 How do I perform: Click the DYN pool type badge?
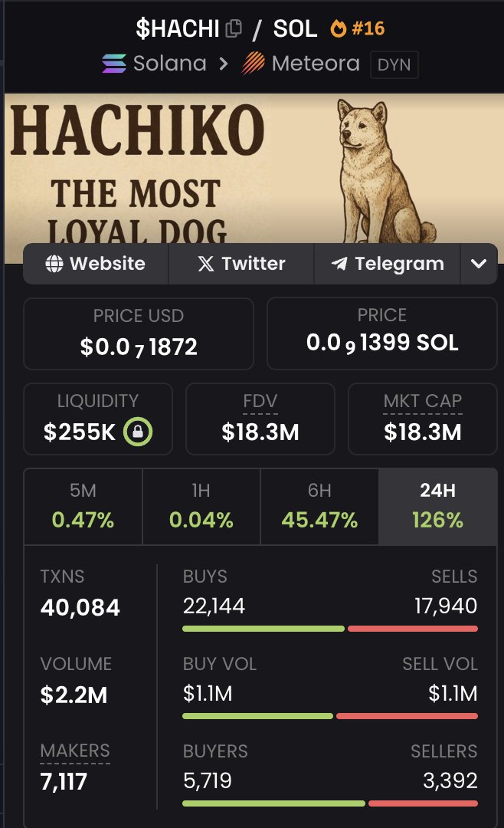pos(394,64)
